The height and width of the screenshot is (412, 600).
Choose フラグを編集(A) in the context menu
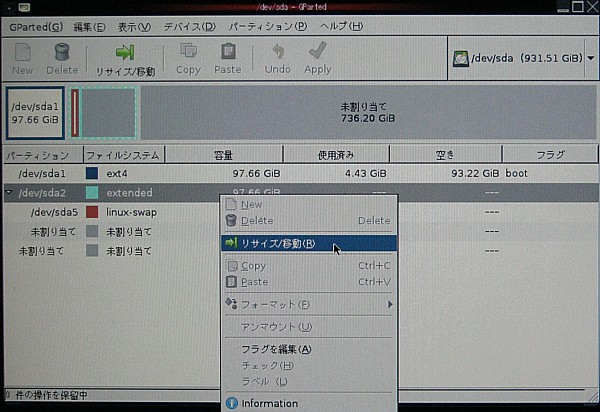click(309, 349)
